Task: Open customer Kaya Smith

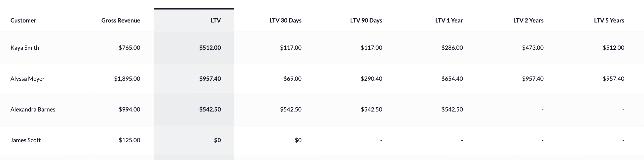Action: pos(25,48)
